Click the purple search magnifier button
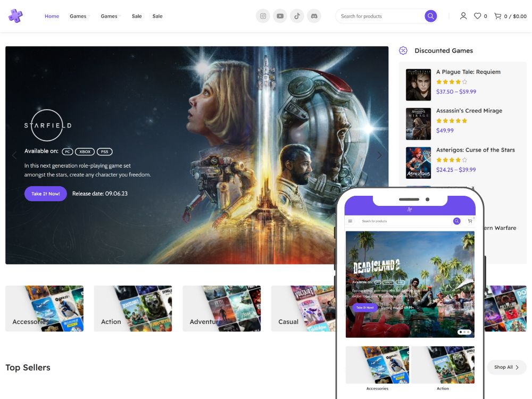The height and width of the screenshot is (399, 532). (430, 16)
